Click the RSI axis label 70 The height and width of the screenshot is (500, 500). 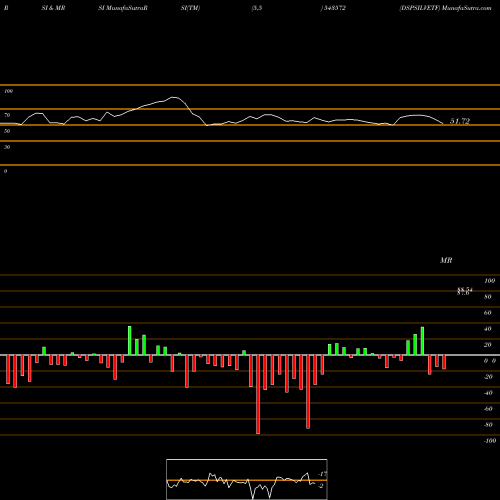click(x=7, y=115)
